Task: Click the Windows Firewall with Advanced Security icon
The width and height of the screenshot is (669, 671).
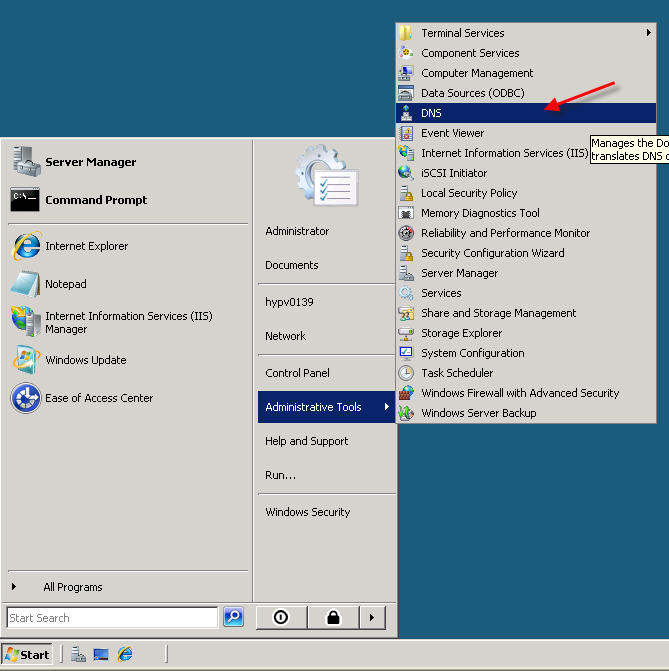Action: [x=406, y=393]
